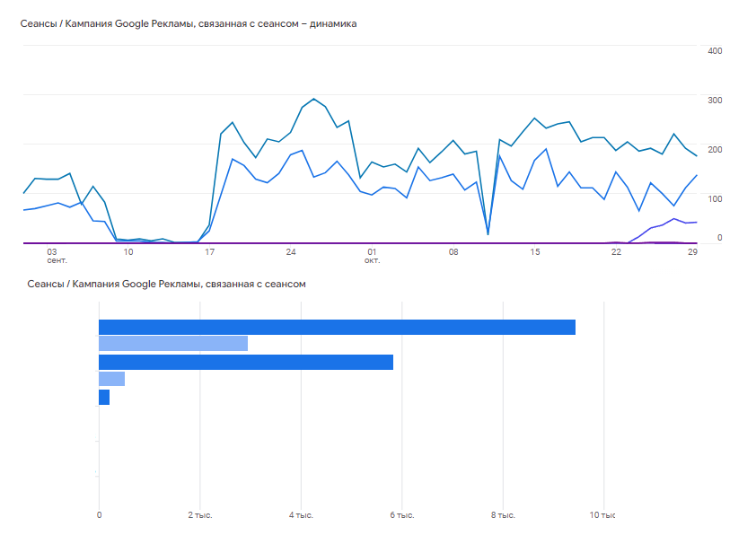Click the '24' date on the x-axis

(x=291, y=252)
